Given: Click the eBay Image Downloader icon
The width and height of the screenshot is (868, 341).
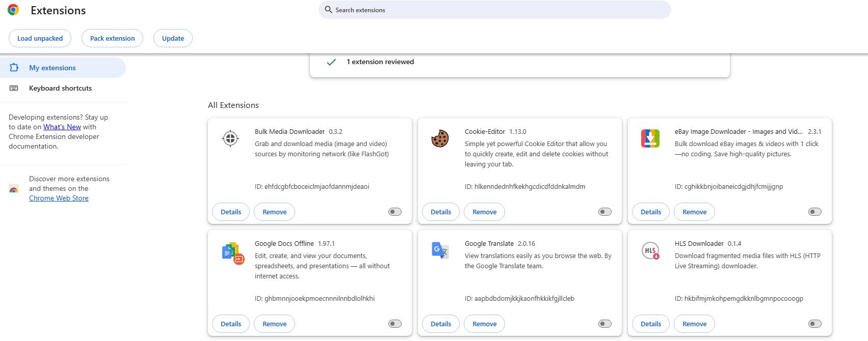Looking at the screenshot, I should tap(650, 138).
